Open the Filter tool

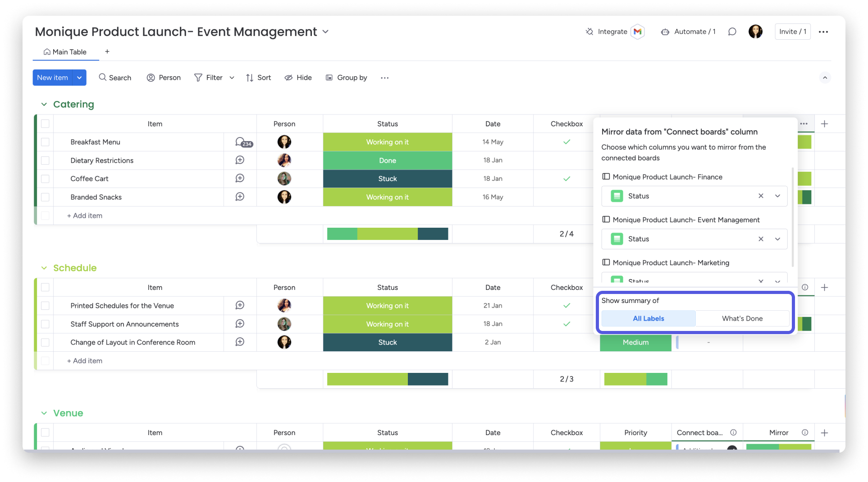coord(208,78)
